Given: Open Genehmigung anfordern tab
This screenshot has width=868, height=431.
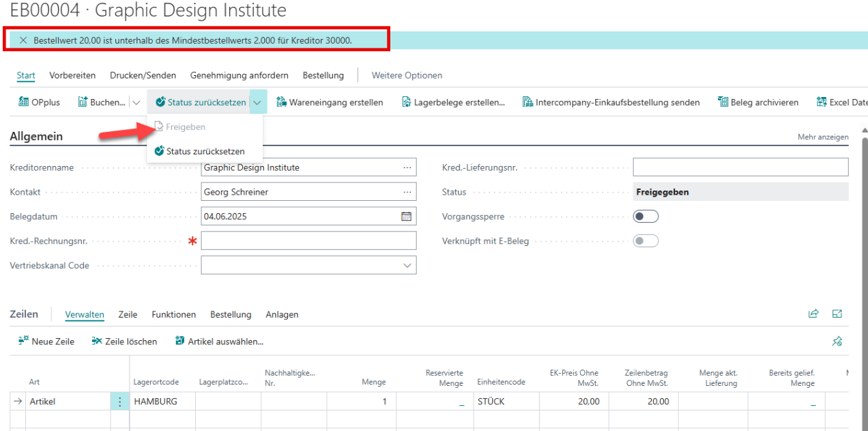Looking at the screenshot, I should tap(239, 75).
